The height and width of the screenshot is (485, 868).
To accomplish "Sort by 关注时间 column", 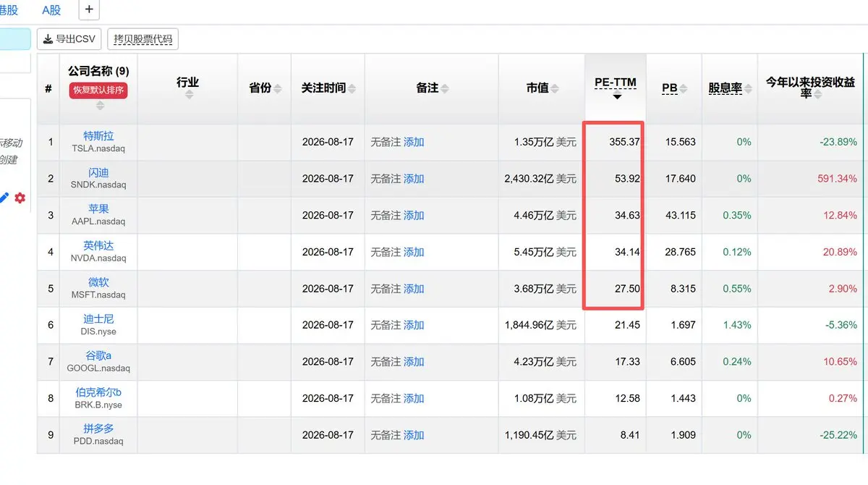I will (x=352, y=88).
